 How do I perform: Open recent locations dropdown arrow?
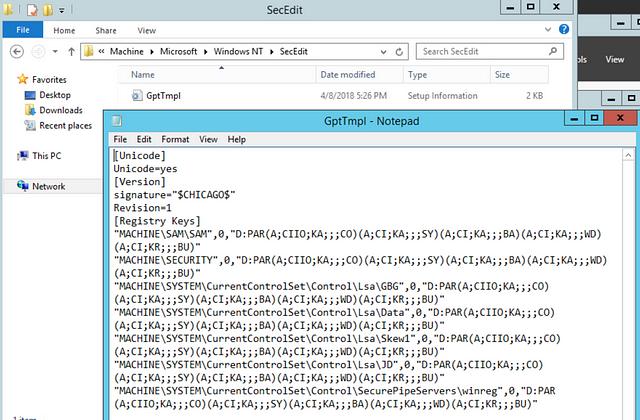pyautogui.click(x=55, y=51)
